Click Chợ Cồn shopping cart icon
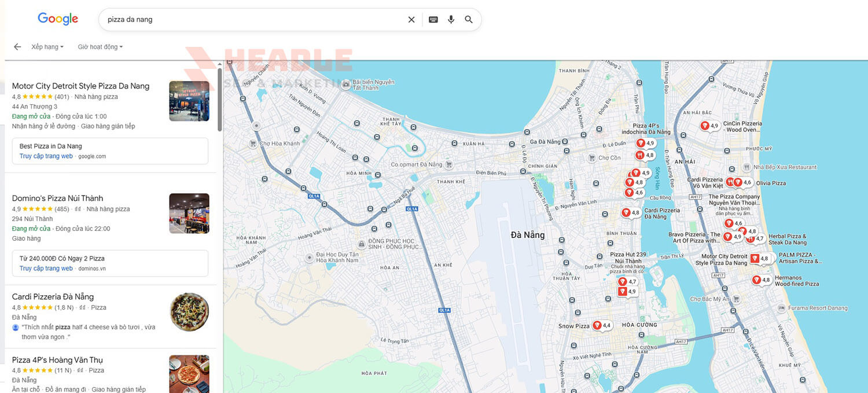The image size is (868, 393). coord(591,157)
